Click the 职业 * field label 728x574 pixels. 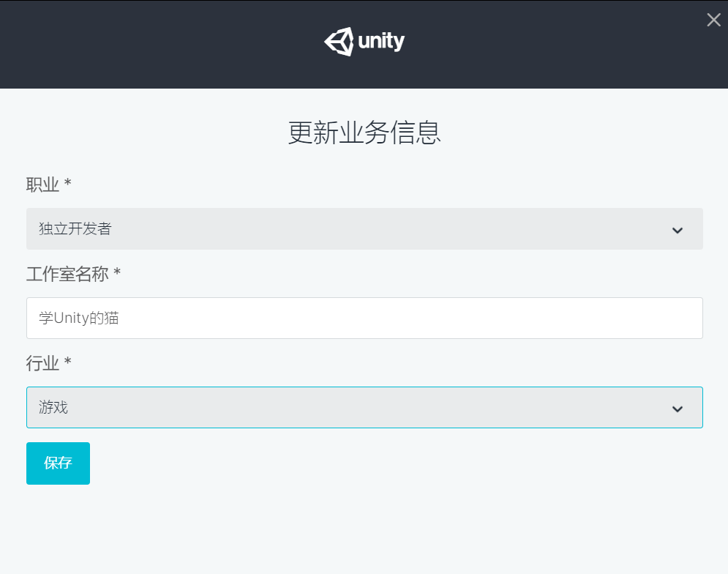(49, 184)
